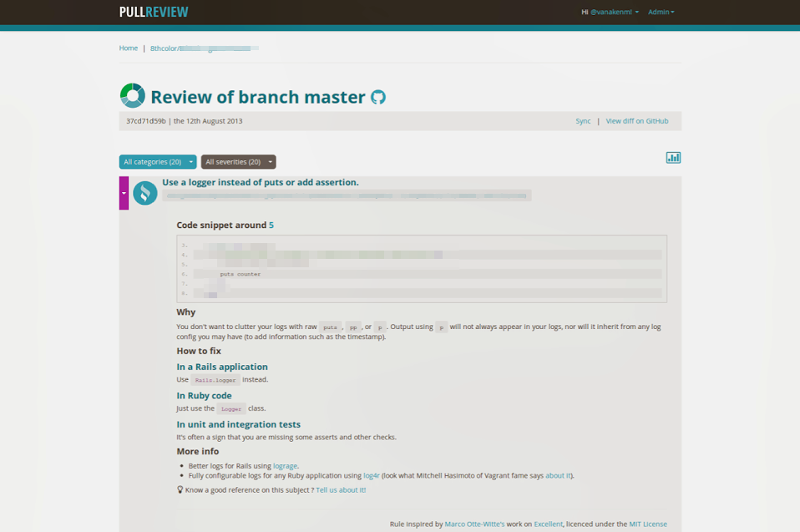Click the Logger code token
800x532 pixels.
[231, 408]
